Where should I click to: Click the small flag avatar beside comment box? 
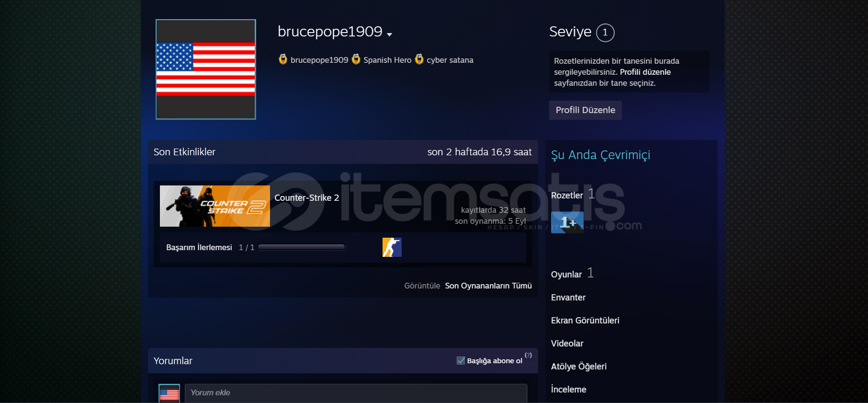pyautogui.click(x=169, y=393)
